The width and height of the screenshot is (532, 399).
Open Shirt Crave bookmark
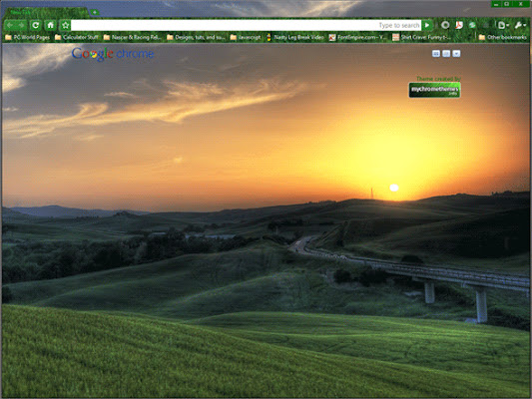point(422,37)
